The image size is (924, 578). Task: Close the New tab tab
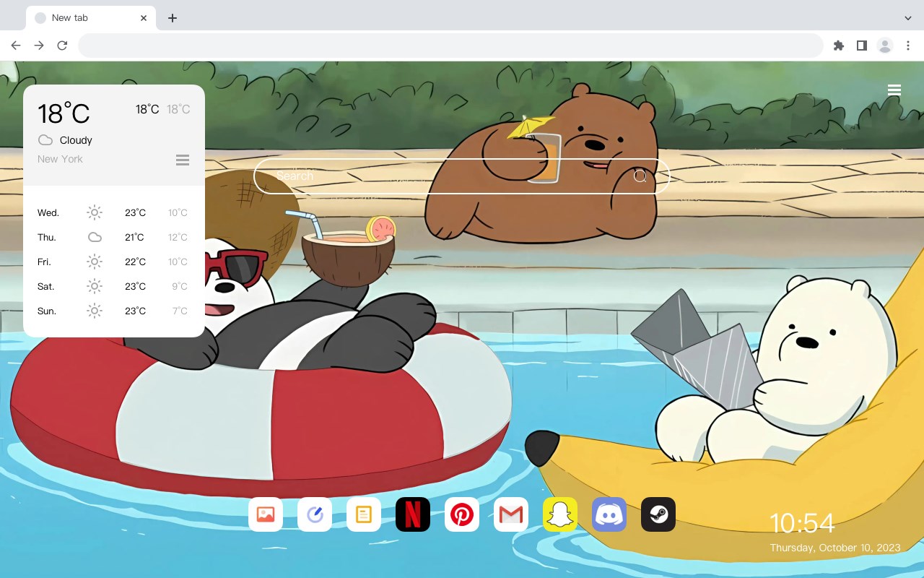click(144, 18)
